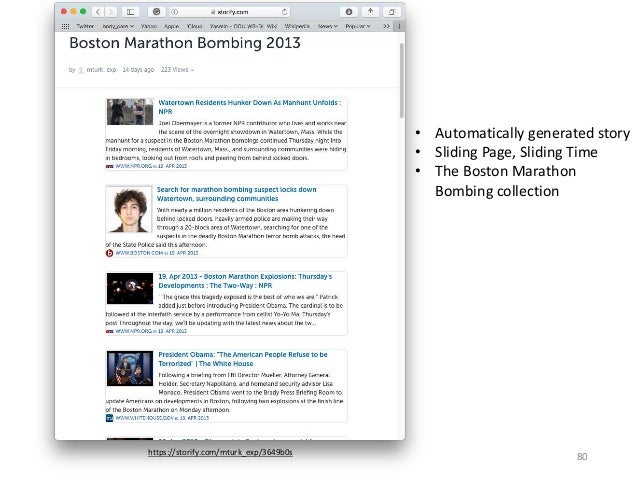Screen dimensions: 638x479
Task: Expand the Popular bookmarks folder
Action: point(358,26)
